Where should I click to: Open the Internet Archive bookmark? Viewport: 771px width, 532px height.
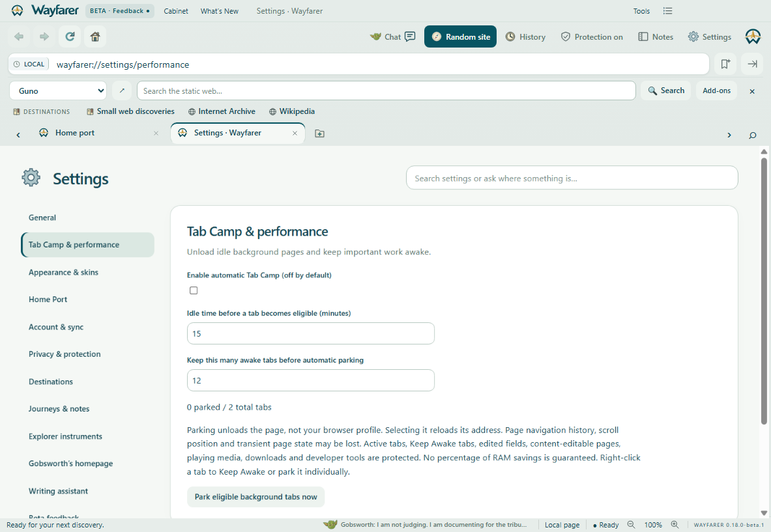(x=222, y=111)
